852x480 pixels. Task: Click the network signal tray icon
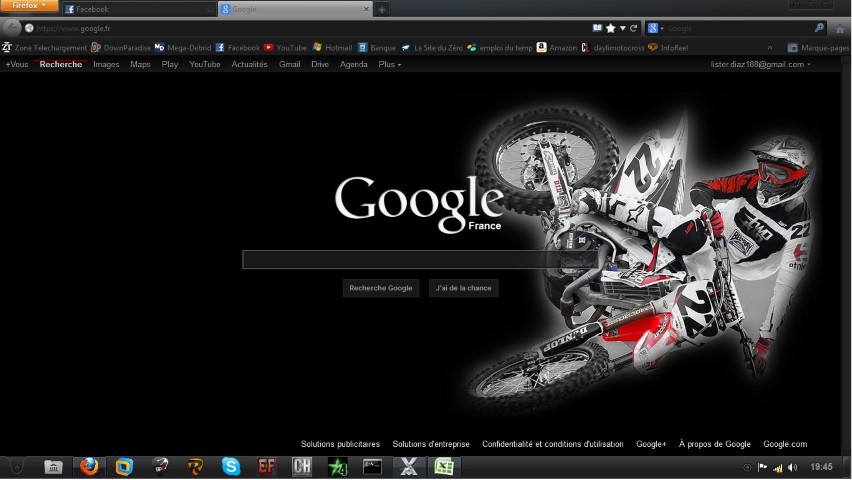pyautogui.click(x=778, y=467)
